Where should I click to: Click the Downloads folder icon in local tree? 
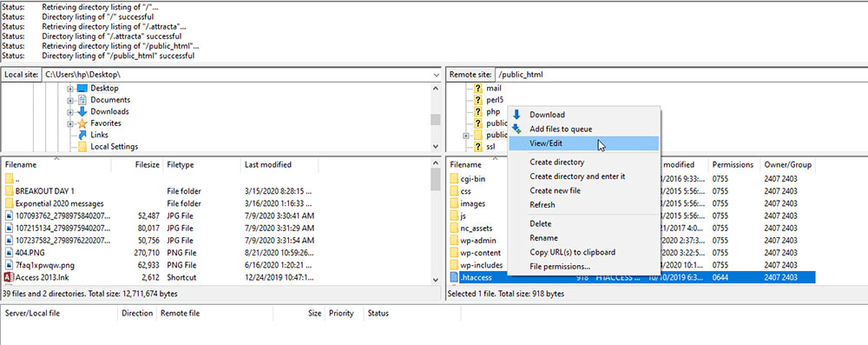tap(82, 111)
